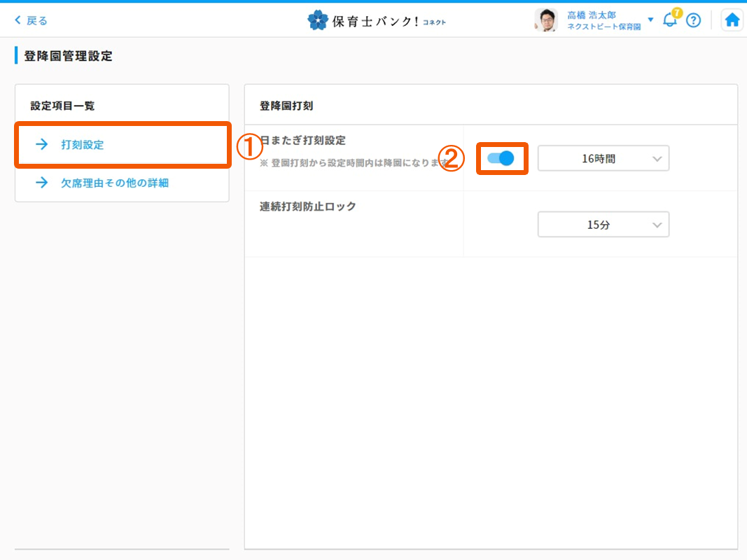Click the yellow notification count badge
This screenshot has height=560, width=747.
[x=676, y=13]
